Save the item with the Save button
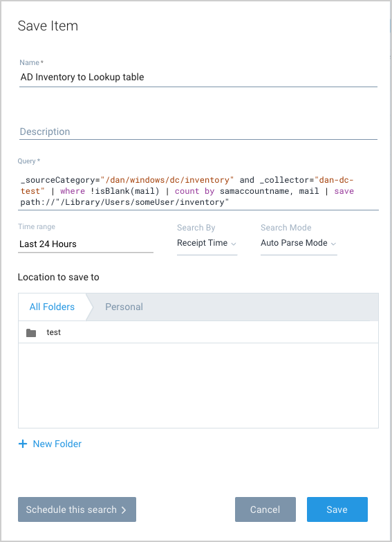Screen dimensions: 392x542 click(x=337, y=509)
